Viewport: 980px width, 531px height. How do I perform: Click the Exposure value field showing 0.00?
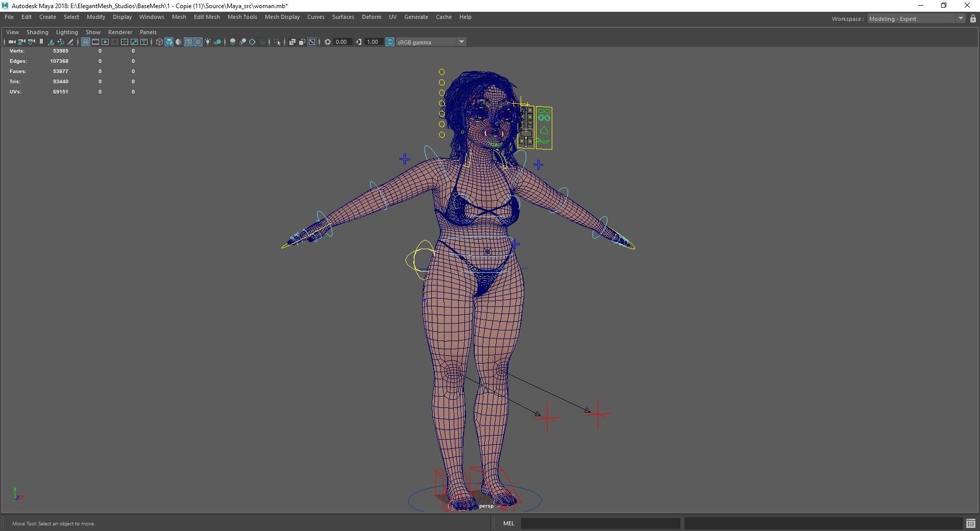pyautogui.click(x=342, y=42)
